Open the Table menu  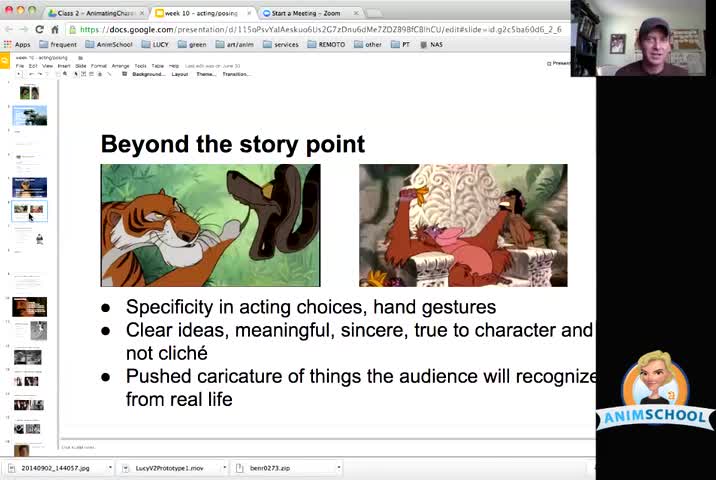click(x=158, y=66)
